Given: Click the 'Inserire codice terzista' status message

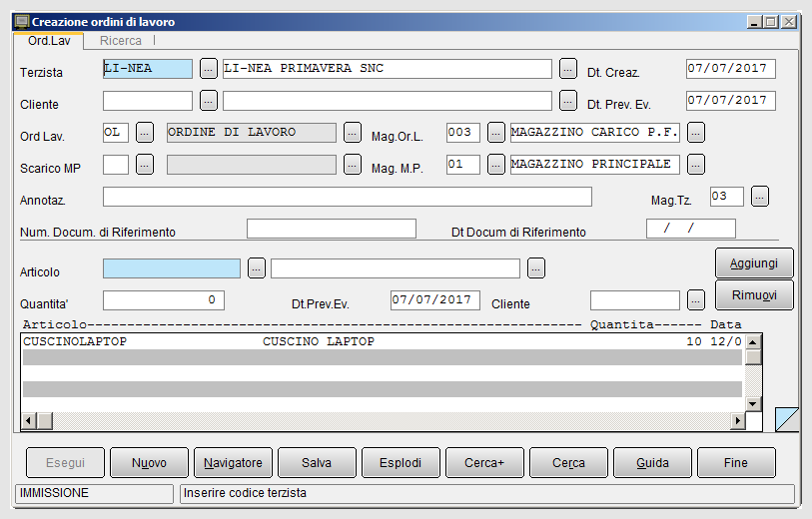Looking at the screenshot, I should pos(245,493).
